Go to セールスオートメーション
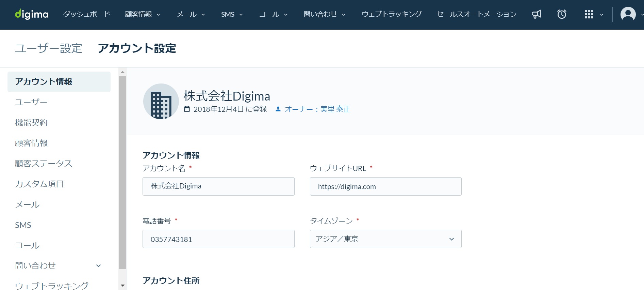 [x=477, y=14]
